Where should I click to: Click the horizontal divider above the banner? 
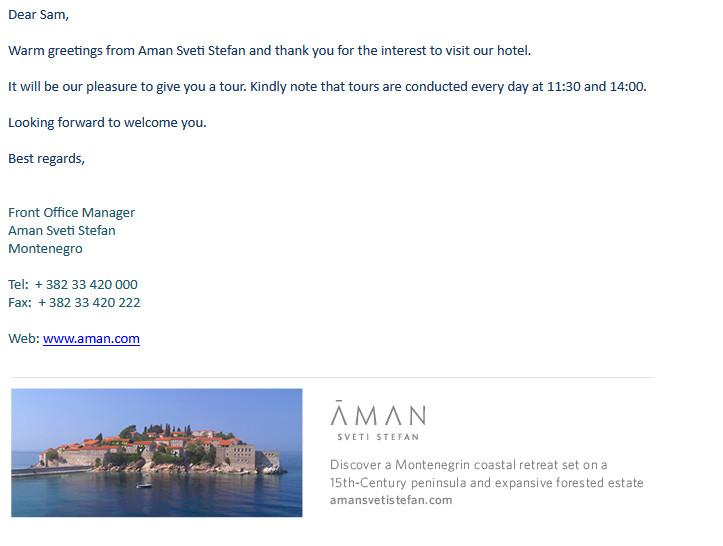pyautogui.click(x=330, y=378)
